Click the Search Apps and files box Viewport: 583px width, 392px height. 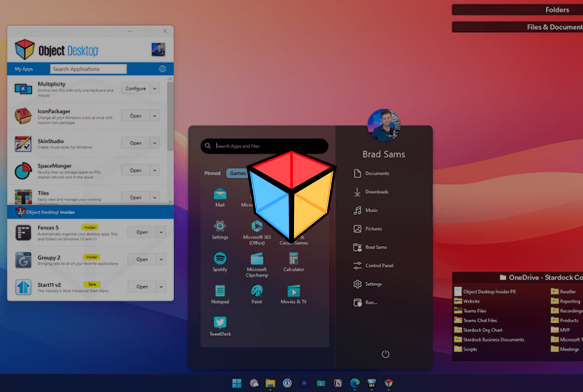264,146
